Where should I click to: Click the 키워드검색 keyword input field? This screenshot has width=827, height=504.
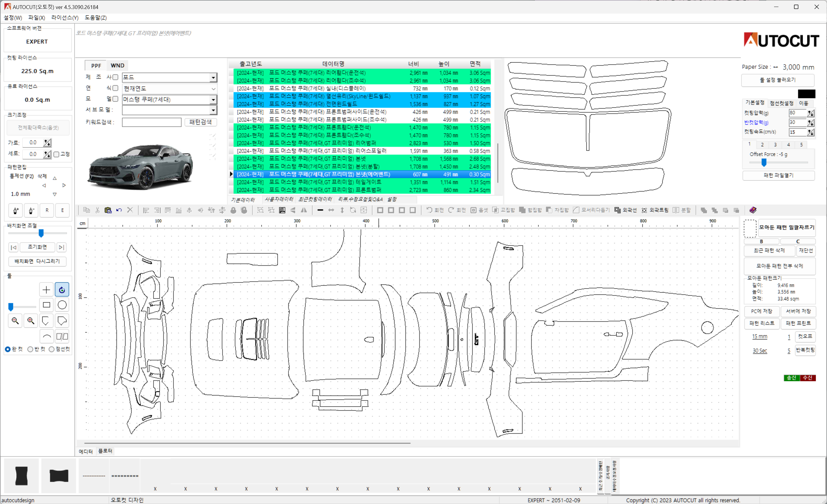point(151,122)
